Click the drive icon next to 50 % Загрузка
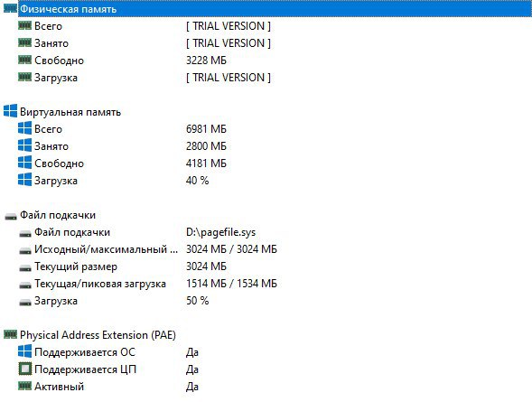 tap(25, 303)
